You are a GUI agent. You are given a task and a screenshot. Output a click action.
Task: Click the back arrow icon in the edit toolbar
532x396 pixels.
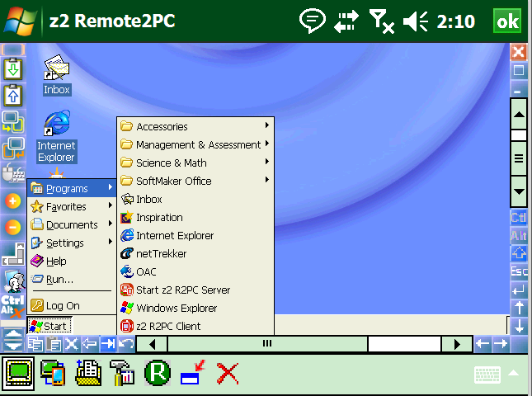pyautogui.click(x=90, y=344)
